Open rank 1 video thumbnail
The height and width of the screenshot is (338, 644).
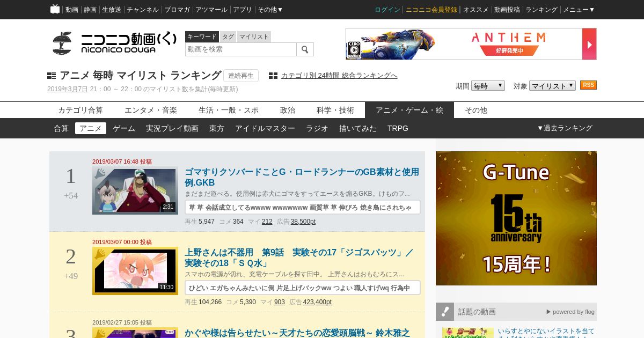tap(135, 190)
